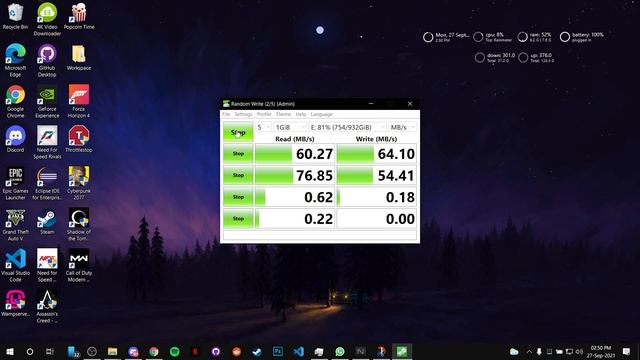Click the Task View taskbar button
640x360 pixels.
point(50,351)
